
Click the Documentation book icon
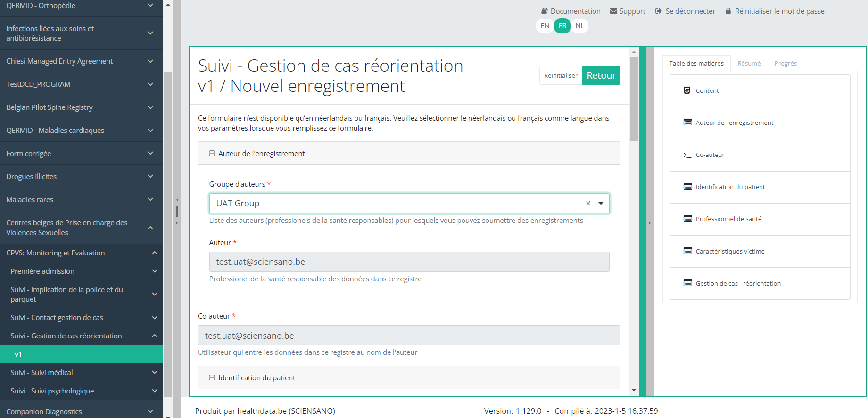coord(544,11)
